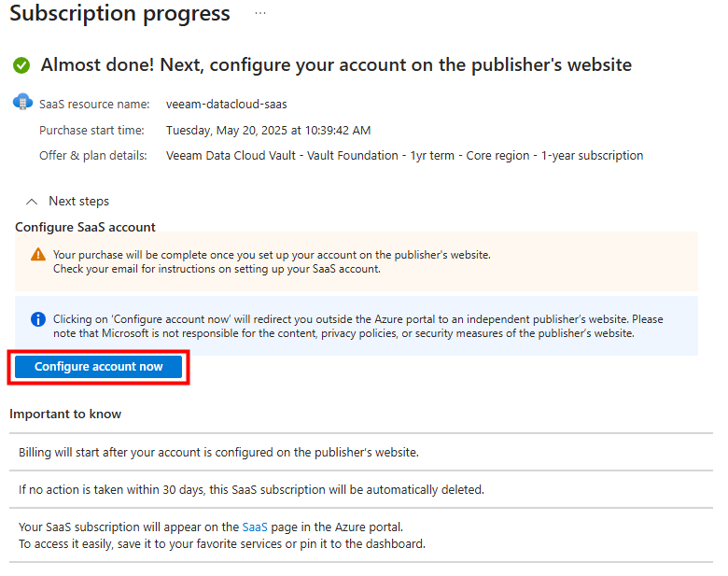Viewport: 728px width, 576px height.
Task: Click the Offer & plan details label
Action: (92, 156)
